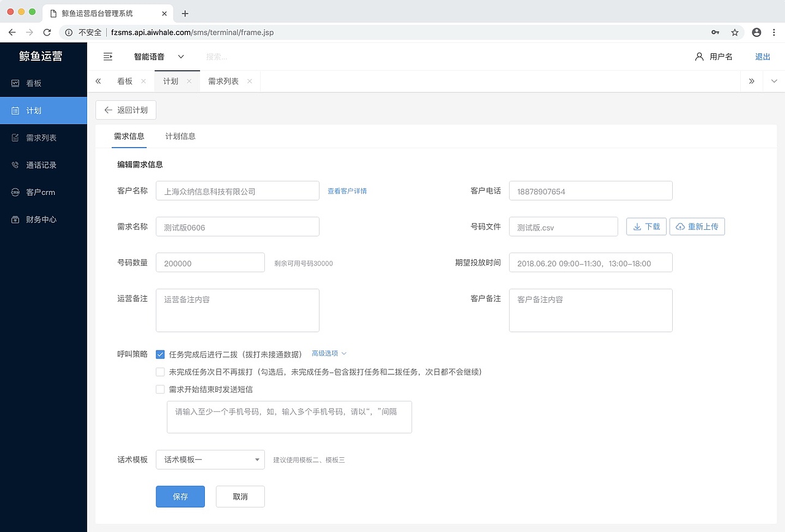Collapse sidebar with the hamburger menu icon
This screenshot has height=532, width=785.
point(108,56)
